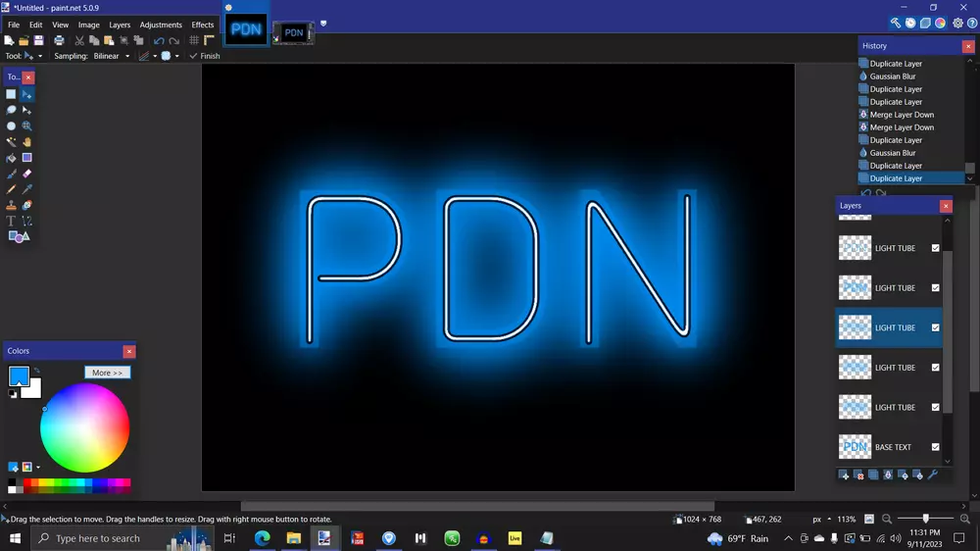Activate the Paintbrush tool
The width and height of the screenshot is (980, 551).
(x=11, y=174)
